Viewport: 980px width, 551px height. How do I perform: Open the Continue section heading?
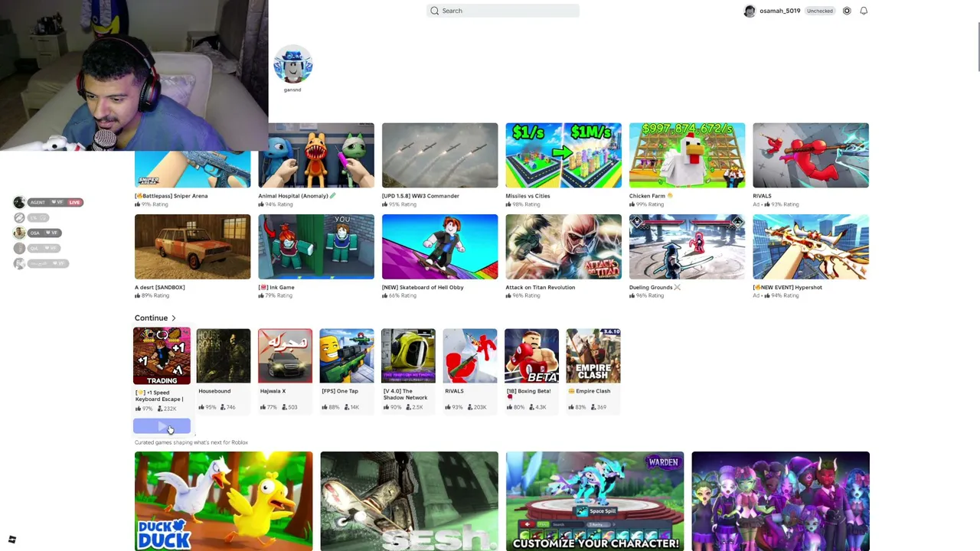[151, 318]
